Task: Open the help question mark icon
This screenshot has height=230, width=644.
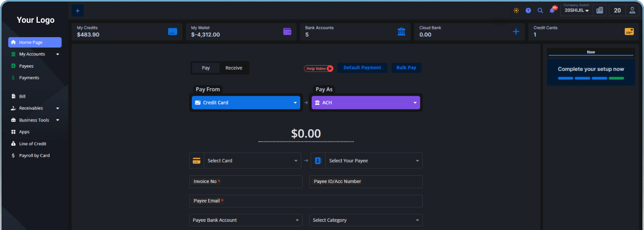Action: (528, 10)
